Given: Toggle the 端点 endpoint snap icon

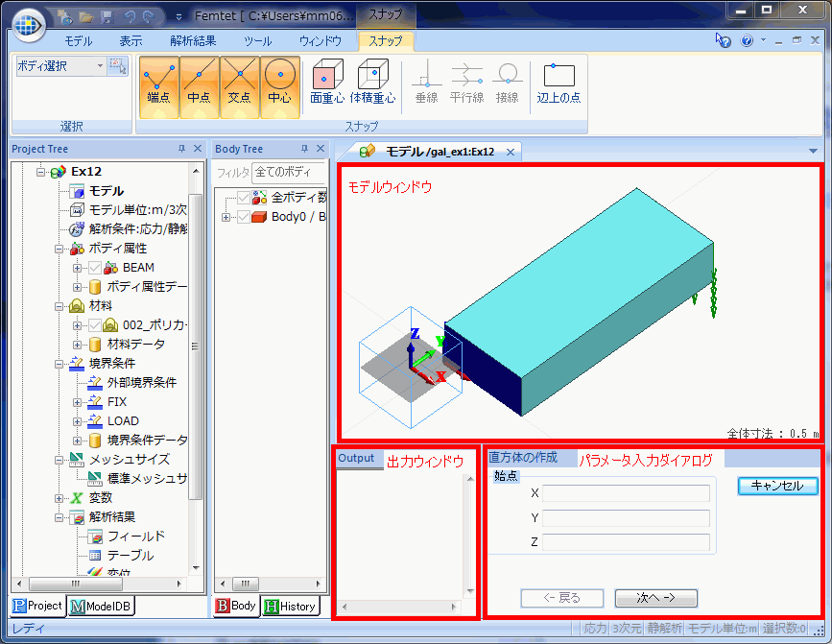Looking at the screenshot, I should (x=159, y=82).
